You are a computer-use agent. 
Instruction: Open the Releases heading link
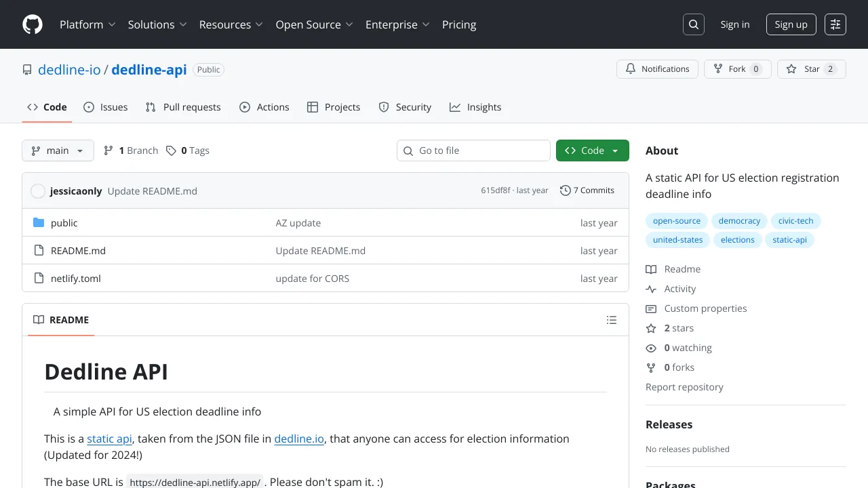(669, 424)
